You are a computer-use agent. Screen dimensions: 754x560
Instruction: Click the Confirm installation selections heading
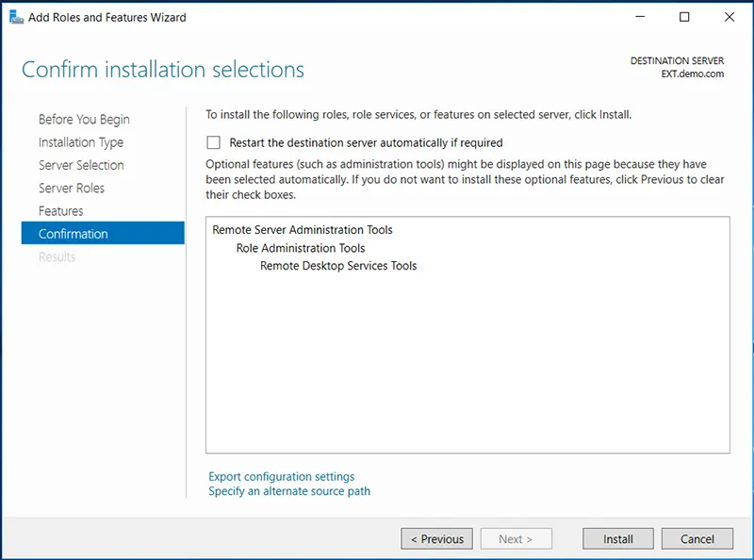tap(163, 70)
